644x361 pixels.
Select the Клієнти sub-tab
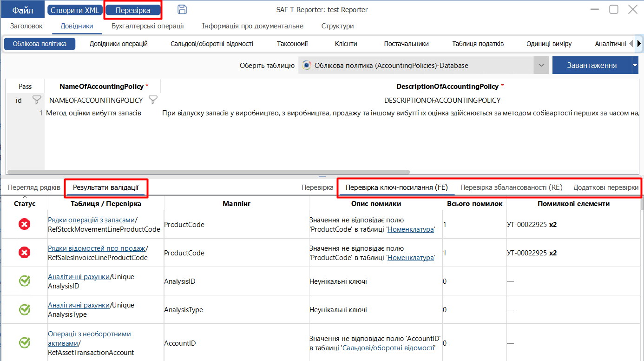346,44
